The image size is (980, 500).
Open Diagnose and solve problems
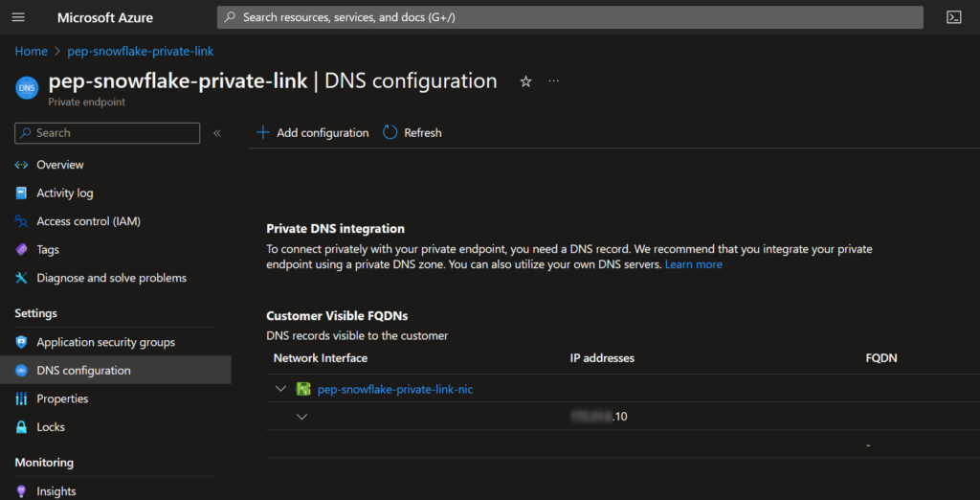(x=111, y=278)
